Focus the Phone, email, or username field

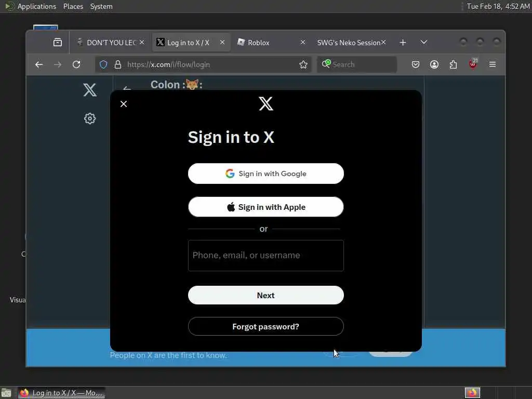[265, 255]
